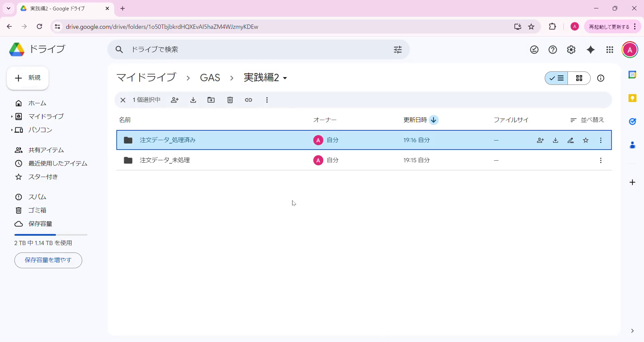Copy link for the selected folder
Image resolution: width=644 pixels, height=342 pixels.
click(249, 100)
